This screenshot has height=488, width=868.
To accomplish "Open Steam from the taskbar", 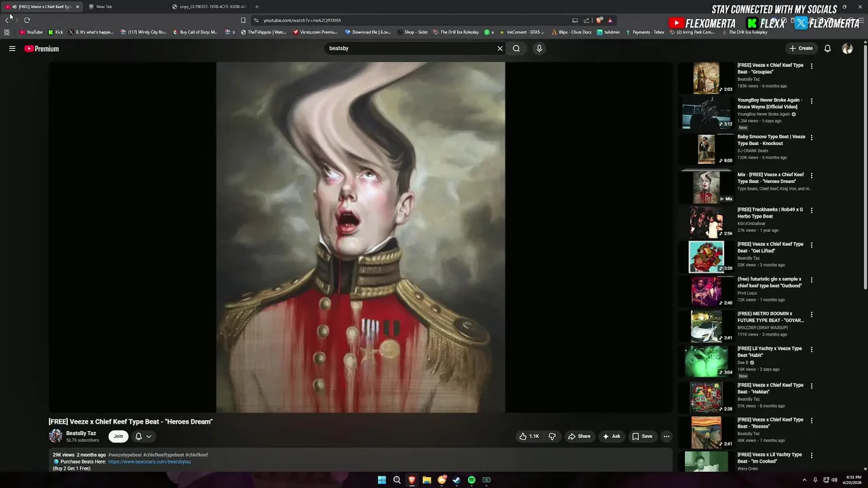I will 456,480.
